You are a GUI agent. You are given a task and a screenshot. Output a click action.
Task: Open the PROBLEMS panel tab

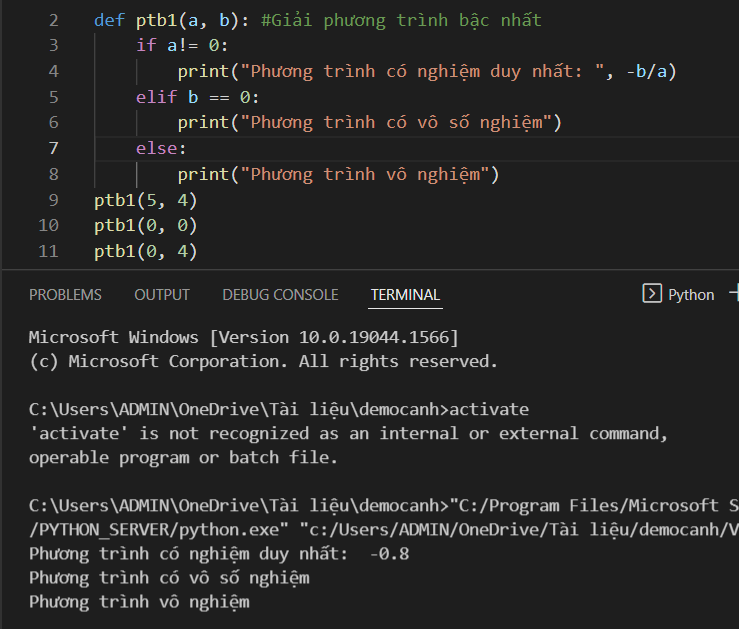pyautogui.click(x=65, y=295)
